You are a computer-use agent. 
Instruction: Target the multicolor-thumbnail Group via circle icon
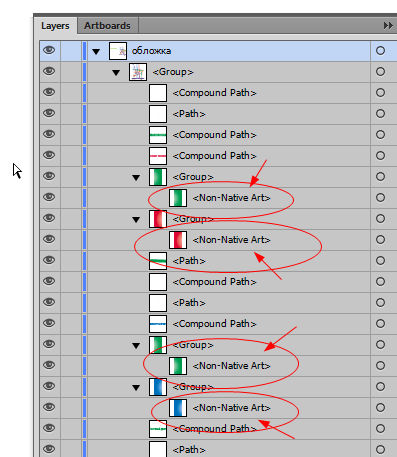coord(380,72)
